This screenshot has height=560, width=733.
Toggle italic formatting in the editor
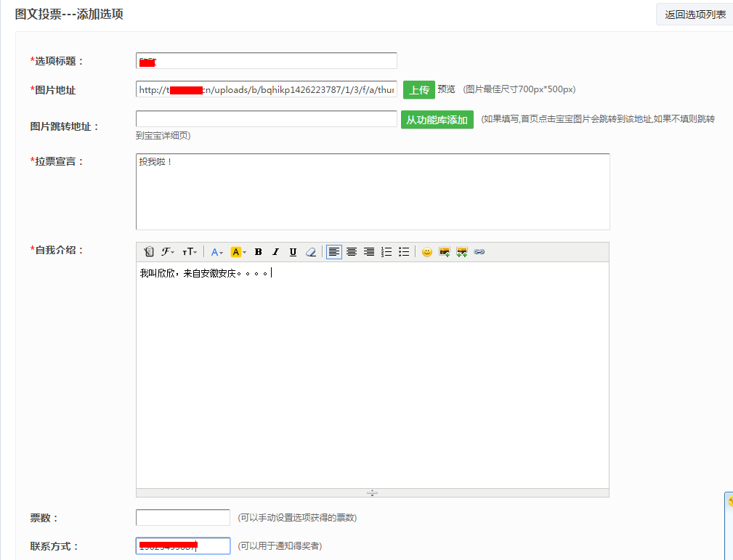tap(275, 252)
